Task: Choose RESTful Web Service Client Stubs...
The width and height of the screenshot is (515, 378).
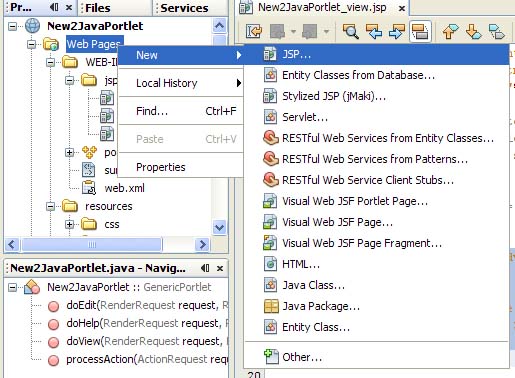Action: coord(376,180)
